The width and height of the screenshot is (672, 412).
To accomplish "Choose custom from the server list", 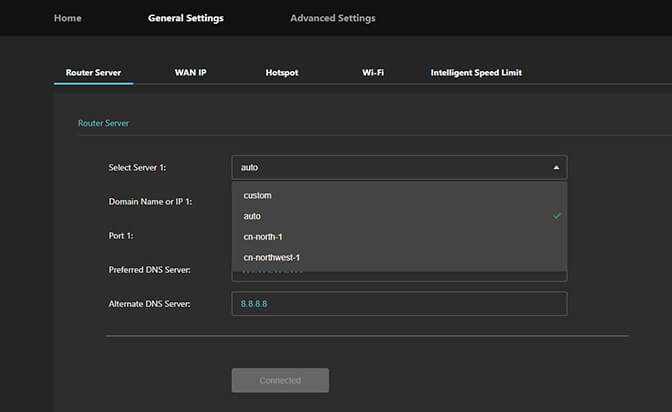I will click(399, 195).
